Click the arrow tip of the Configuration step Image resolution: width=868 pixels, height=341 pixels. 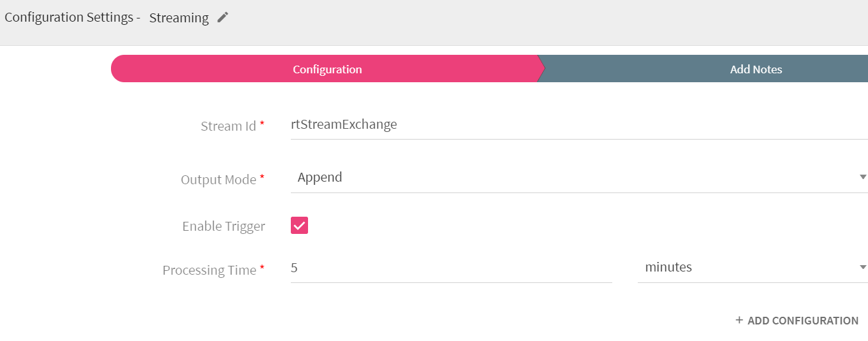point(541,69)
